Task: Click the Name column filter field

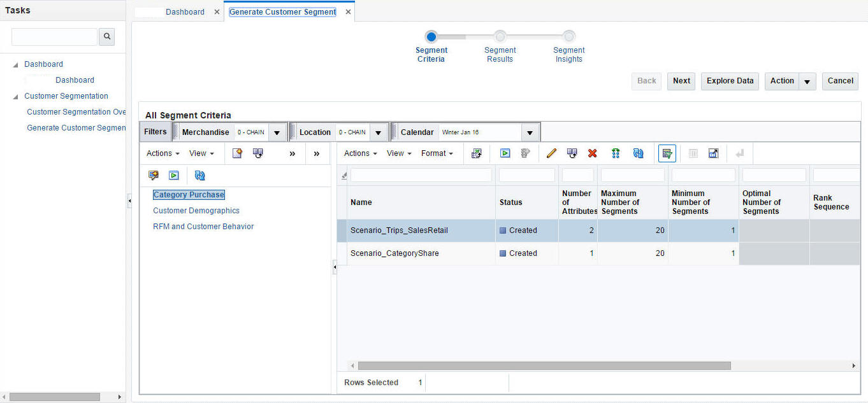Action: 421,175
